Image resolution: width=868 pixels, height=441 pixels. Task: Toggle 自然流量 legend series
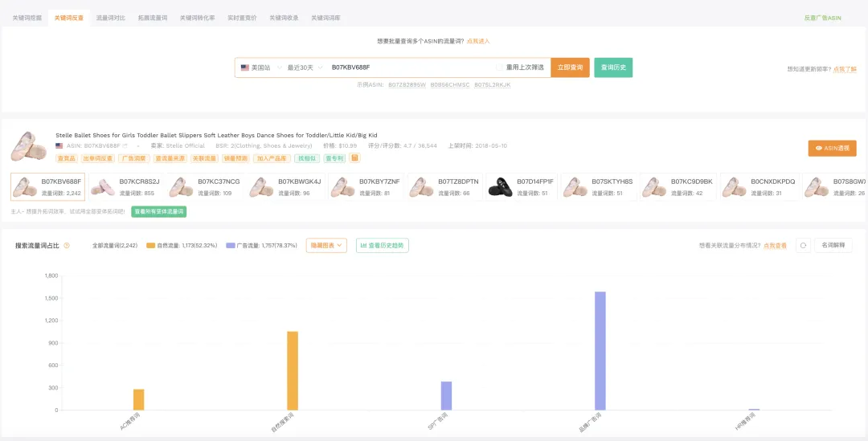point(182,246)
